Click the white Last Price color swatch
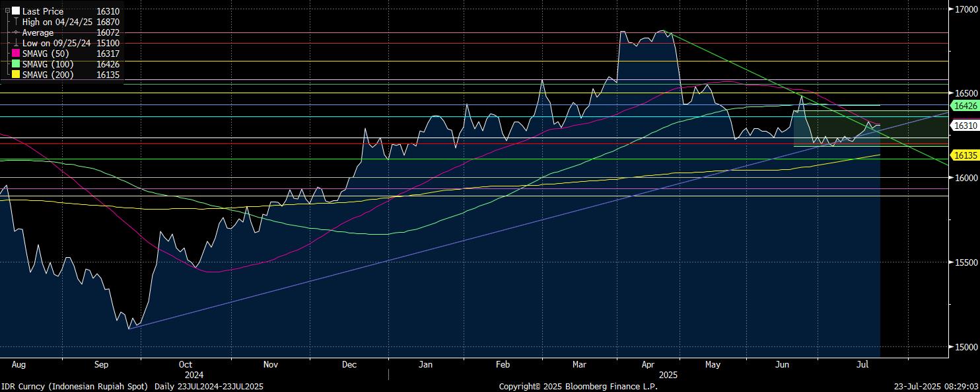The image size is (980, 392). click(x=16, y=11)
